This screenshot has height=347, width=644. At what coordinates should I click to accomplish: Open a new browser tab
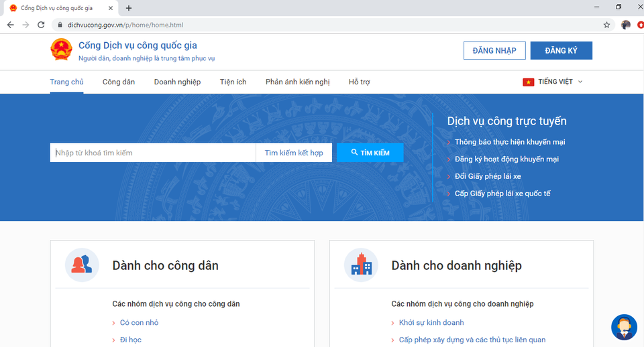(129, 8)
